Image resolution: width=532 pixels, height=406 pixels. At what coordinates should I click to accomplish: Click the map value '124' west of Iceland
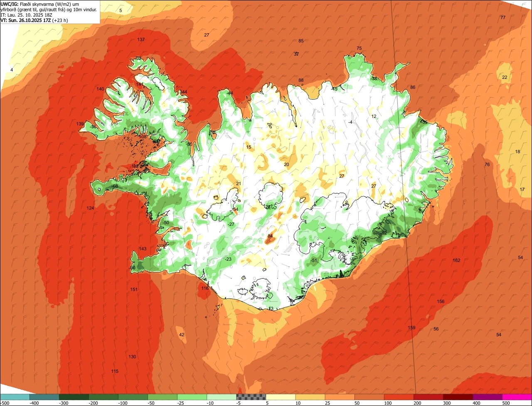90,208
